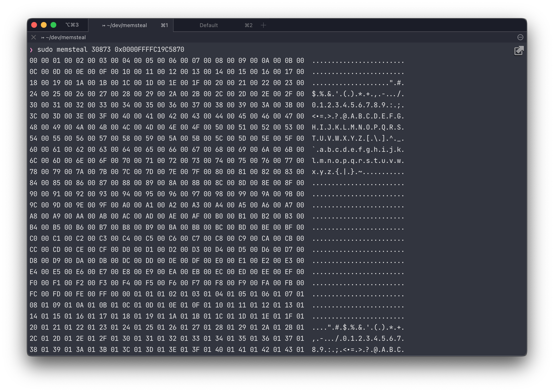Close the pane with the X icon
The image size is (554, 392).
(x=34, y=37)
